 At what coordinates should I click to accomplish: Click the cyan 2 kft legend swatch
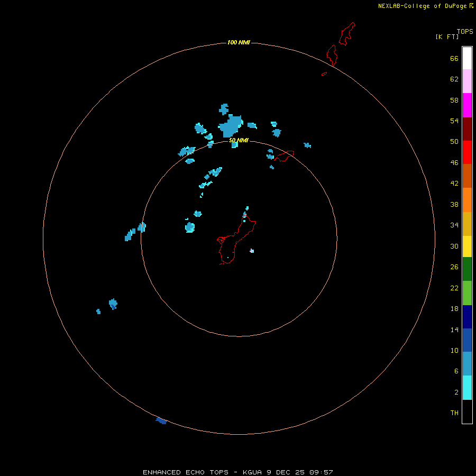467,388
